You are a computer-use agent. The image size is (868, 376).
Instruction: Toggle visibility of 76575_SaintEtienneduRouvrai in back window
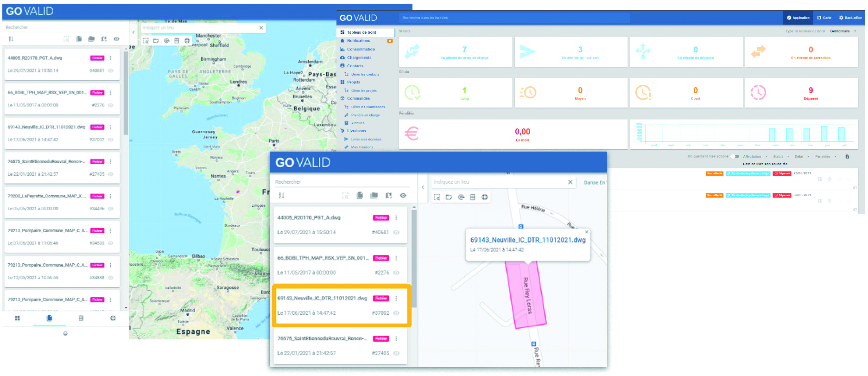[111, 174]
